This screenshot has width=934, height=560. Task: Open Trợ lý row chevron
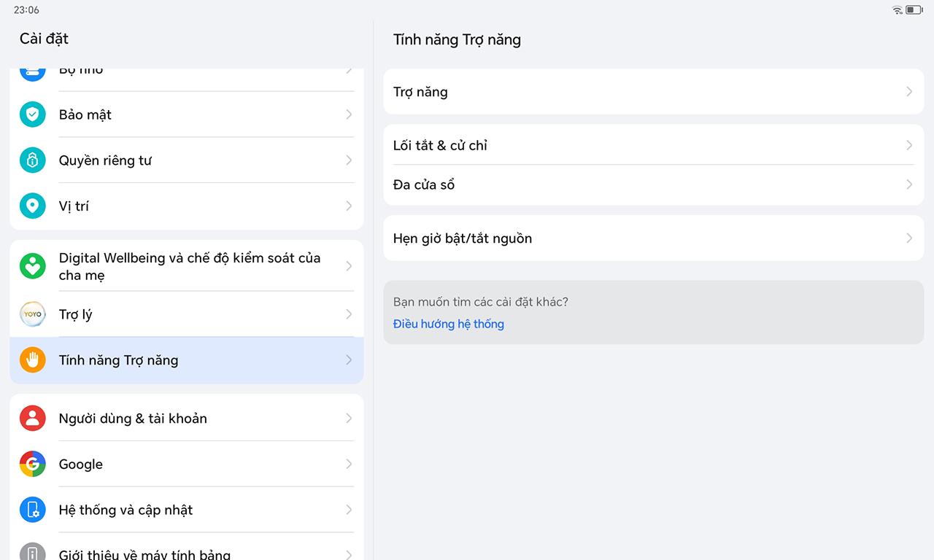(349, 314)
